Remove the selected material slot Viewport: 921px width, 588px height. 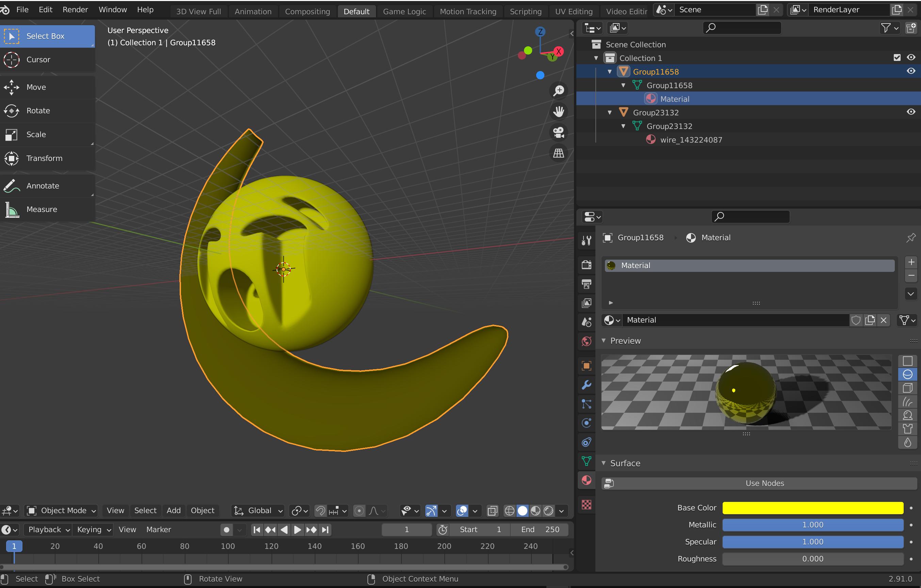coord(911,275)
